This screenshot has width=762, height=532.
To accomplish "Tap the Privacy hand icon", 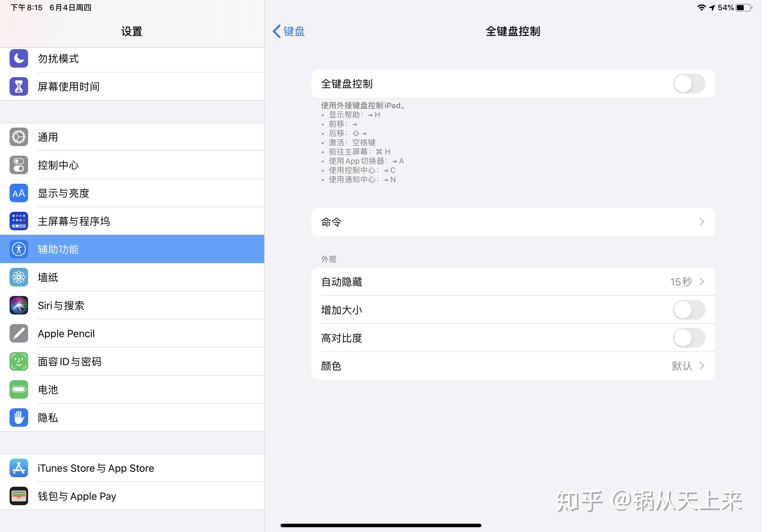I will coord(19,417).
